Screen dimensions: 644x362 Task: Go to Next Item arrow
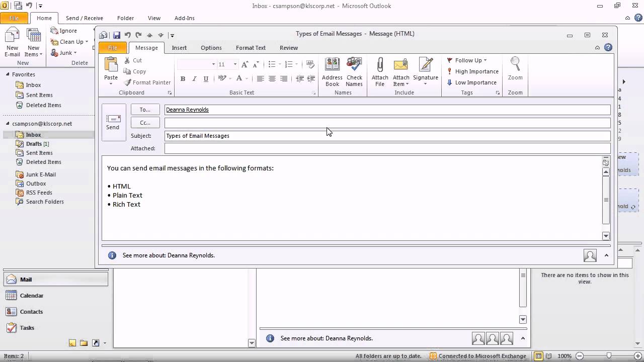(160, 35)
